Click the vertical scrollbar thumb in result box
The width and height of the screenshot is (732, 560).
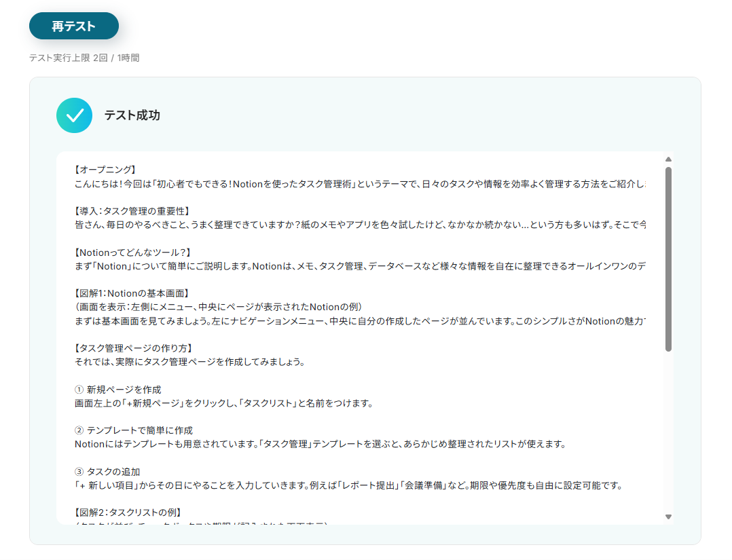tap(668, 259)
